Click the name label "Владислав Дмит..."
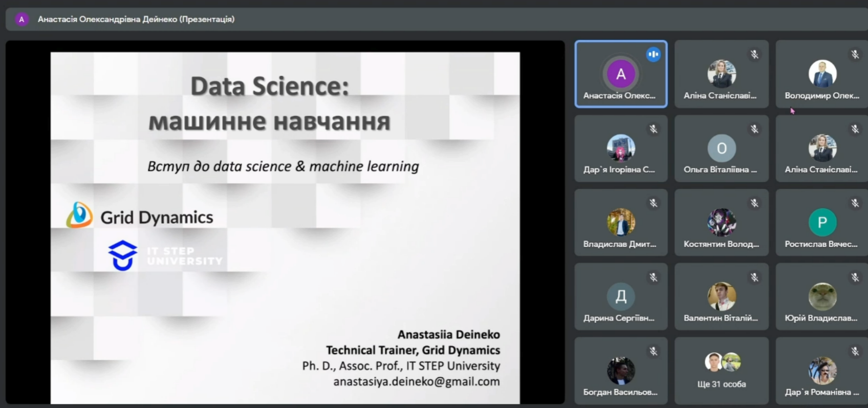 620,244
